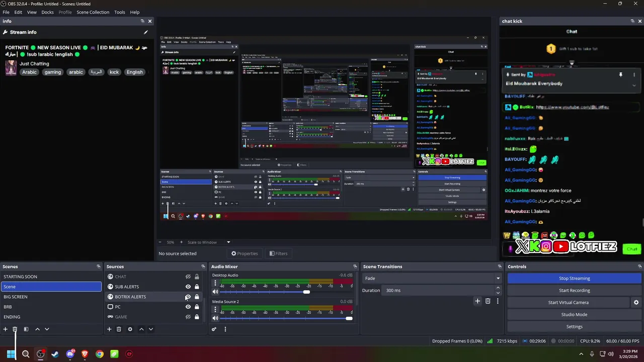Open scene filters icon in Scenes toolbar
Image resolution: width=644 pixels, height=362 pixels.
click(26, 329)
